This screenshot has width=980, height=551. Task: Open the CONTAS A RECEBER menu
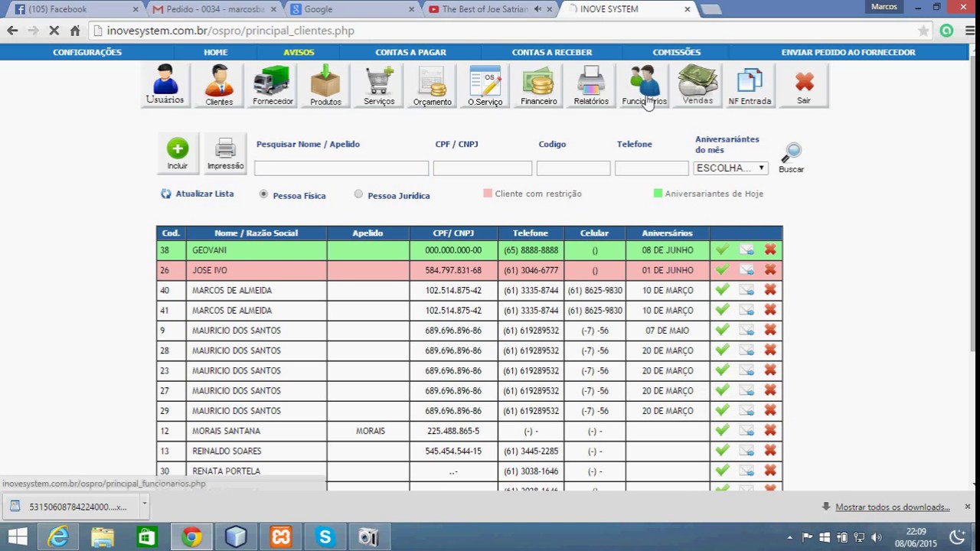[552, 52]
